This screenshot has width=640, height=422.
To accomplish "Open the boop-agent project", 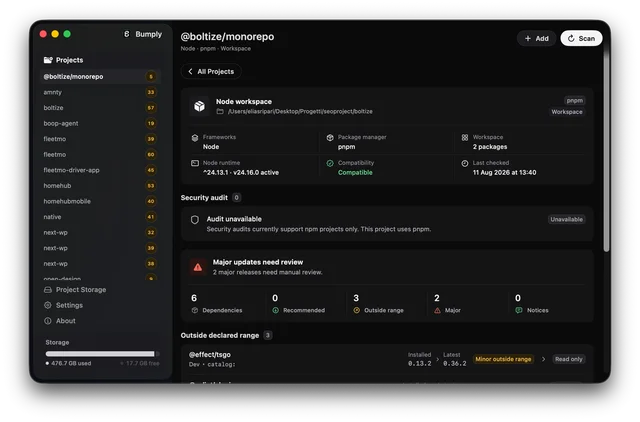I will click(x=100, y=123).
